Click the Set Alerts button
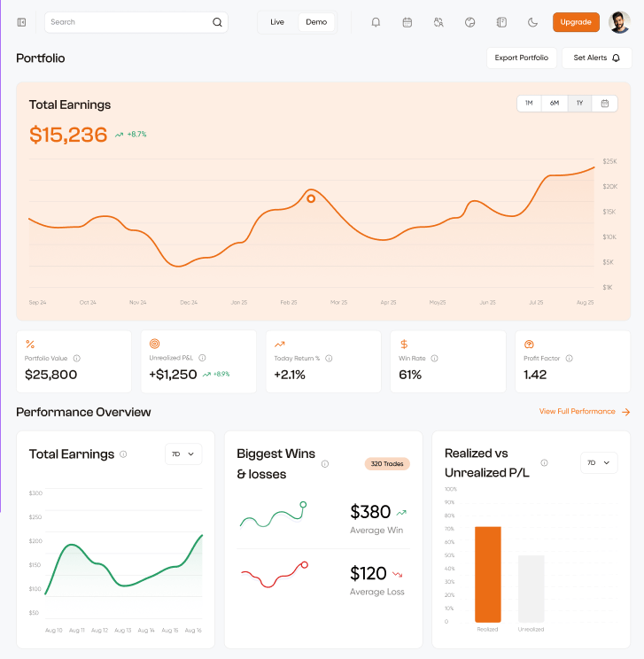644x659 pixels. point(596,58)
